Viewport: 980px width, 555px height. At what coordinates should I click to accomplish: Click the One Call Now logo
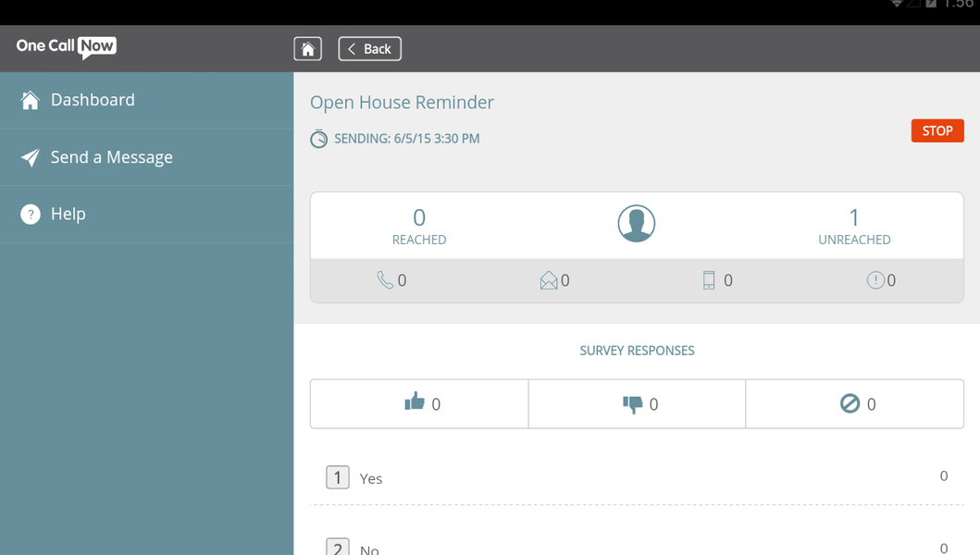point(66,46)
